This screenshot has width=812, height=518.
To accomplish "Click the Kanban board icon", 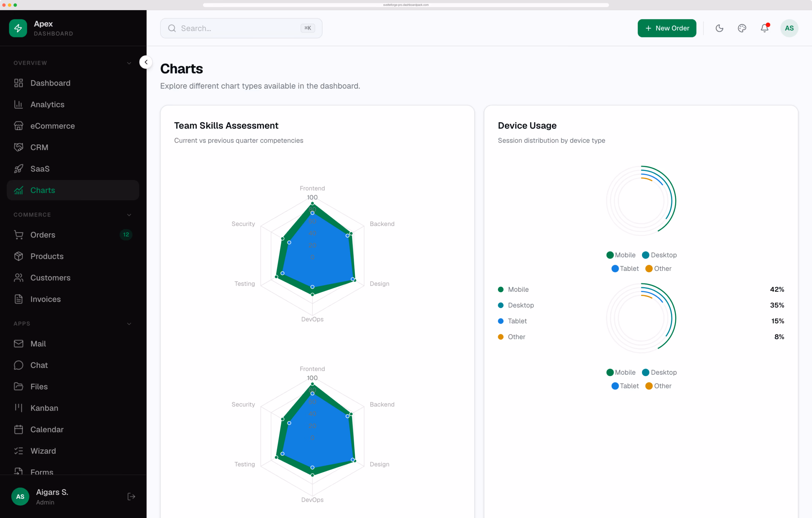I will (x=18, y=408).
